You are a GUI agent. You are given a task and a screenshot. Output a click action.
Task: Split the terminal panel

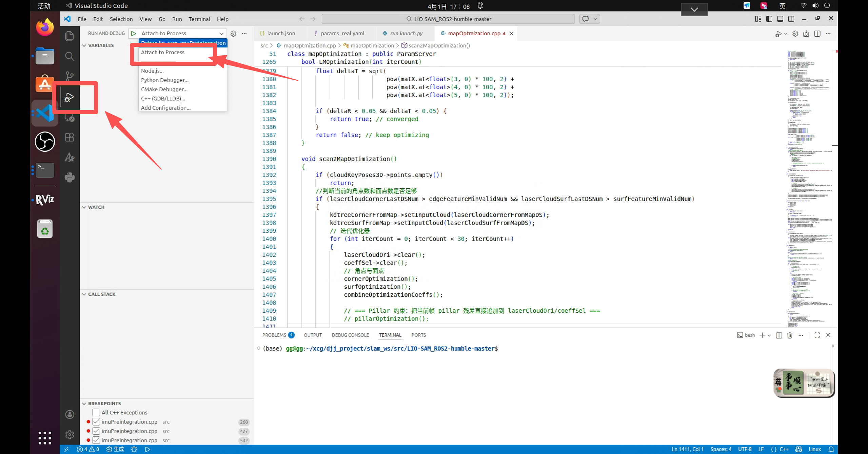click(779, 335)
